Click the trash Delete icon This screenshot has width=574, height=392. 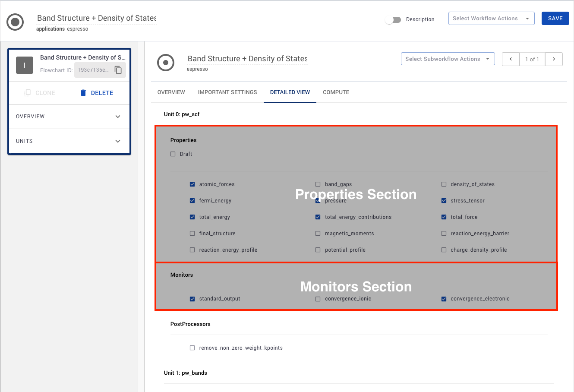click(83, 93)
